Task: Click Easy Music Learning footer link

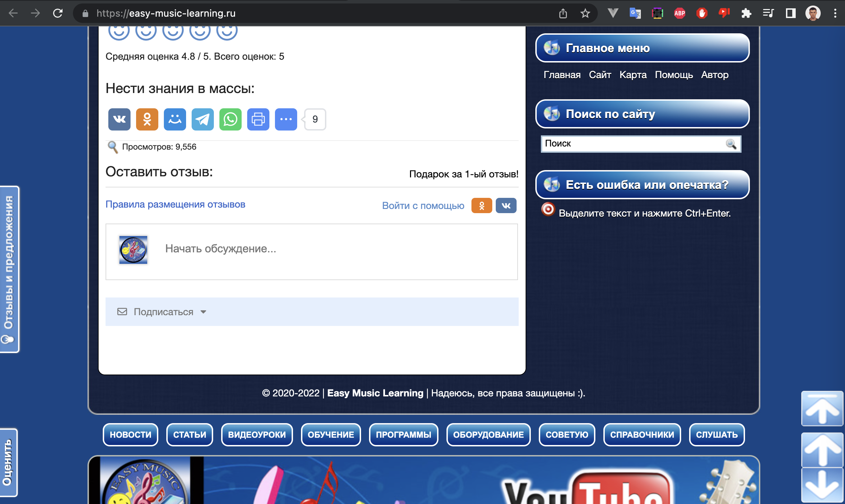Action: click(375, 393)
